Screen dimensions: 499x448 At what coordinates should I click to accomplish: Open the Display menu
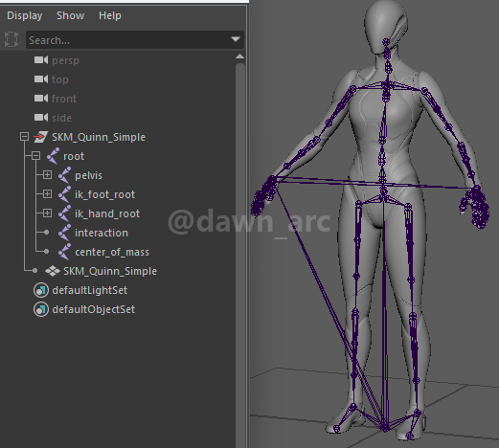pos(25,15)
